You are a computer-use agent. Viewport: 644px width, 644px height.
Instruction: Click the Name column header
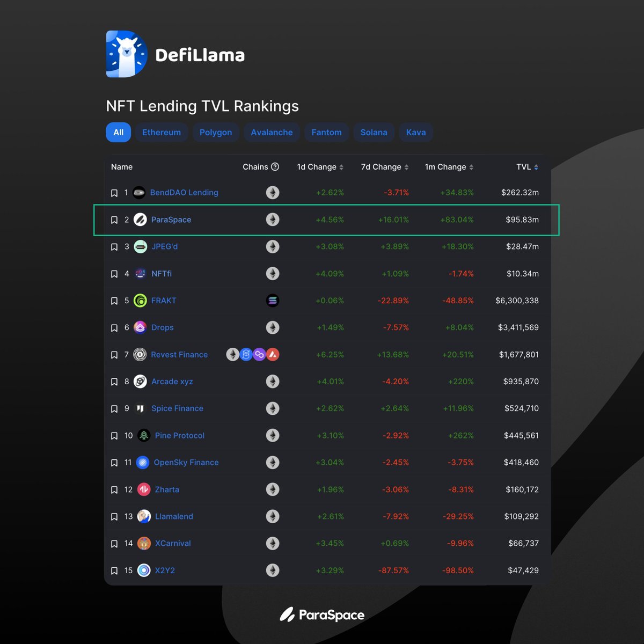(122, 167)
